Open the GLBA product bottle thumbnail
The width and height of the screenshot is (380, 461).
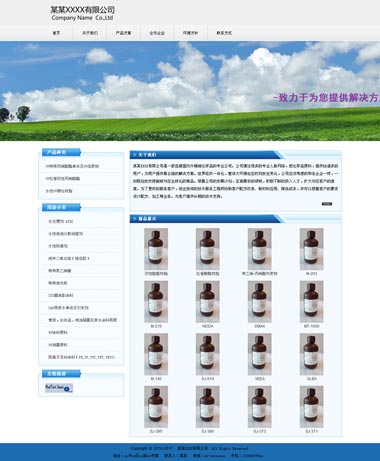pyautogui.click(x=311, y=354)
